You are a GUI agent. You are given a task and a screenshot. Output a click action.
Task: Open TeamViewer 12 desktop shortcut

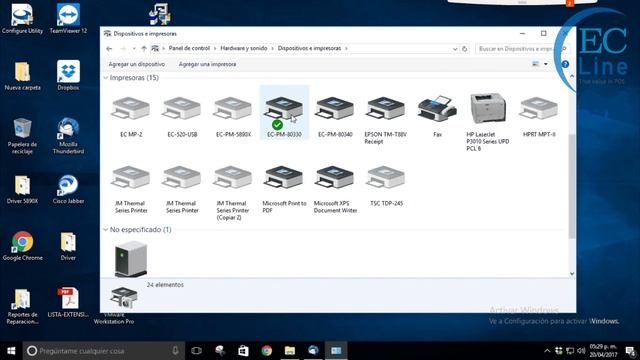coord(68,18)
